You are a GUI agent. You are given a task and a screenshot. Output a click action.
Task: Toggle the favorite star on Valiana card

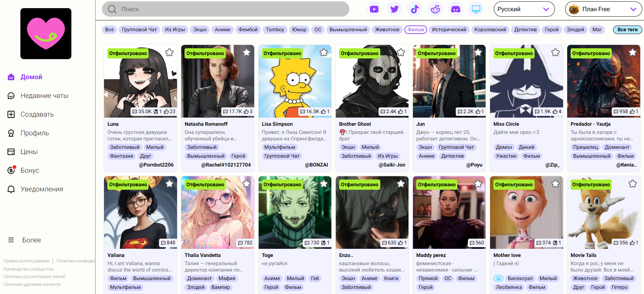169,184
